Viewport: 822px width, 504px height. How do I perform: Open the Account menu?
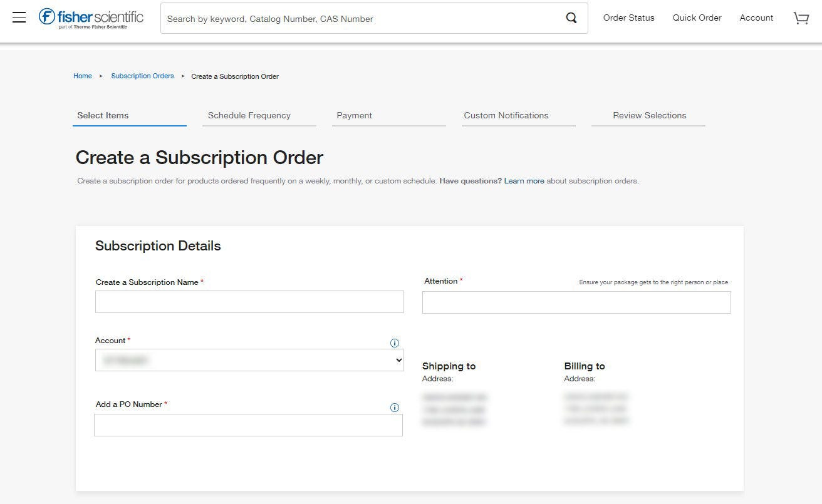point(756,18)
